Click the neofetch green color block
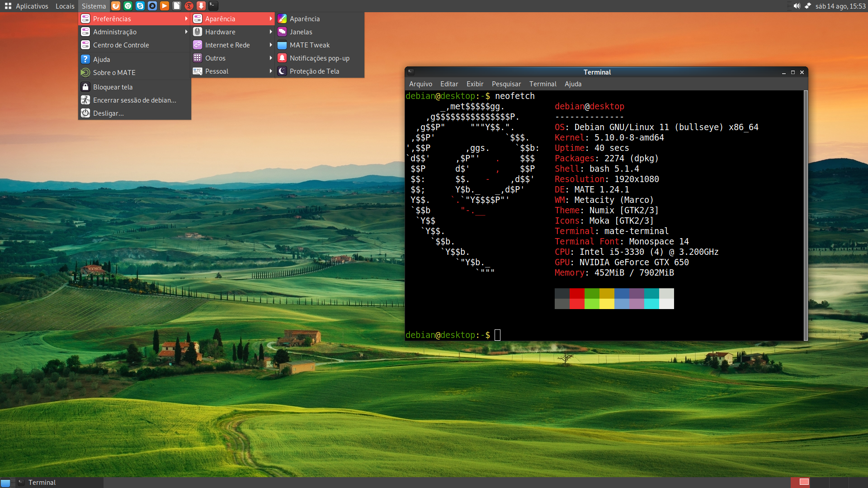This screenshot has width=868, height=488. tap(592, 299)
